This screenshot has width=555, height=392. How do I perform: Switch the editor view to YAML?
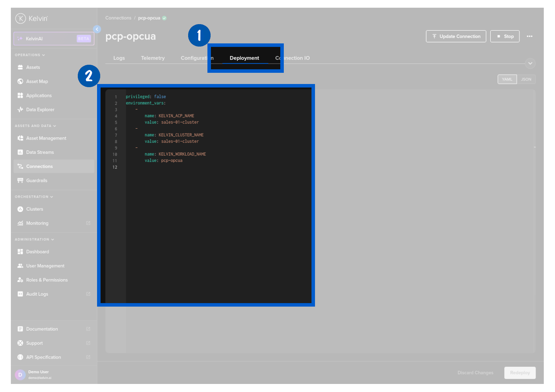click(x=507, y=79)
